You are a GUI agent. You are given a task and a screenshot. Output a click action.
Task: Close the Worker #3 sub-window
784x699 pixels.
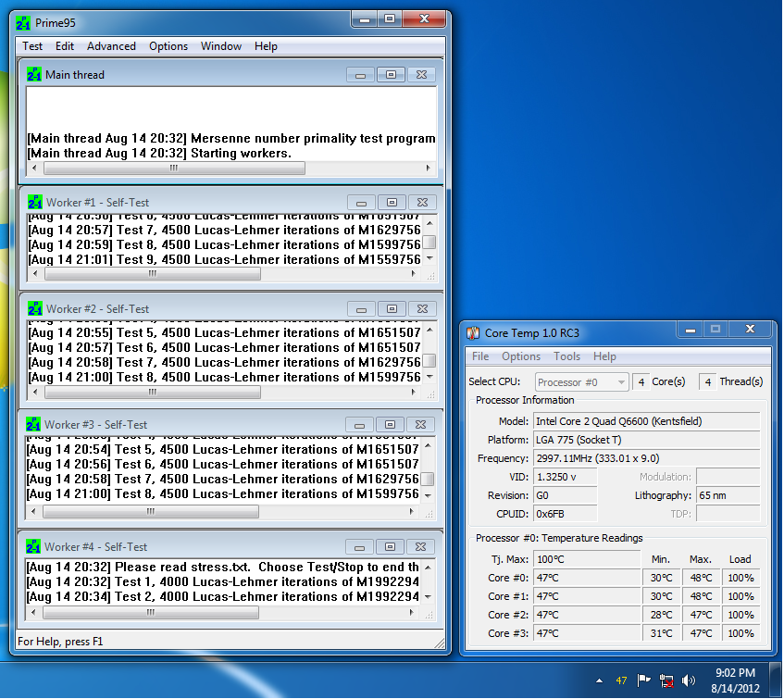(x=420, y=425)
